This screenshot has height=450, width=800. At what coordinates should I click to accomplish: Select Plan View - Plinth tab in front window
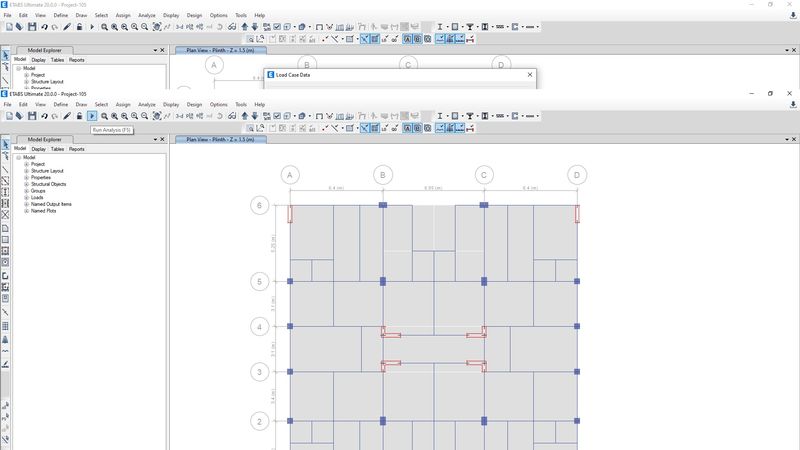pyautogui.click(x=220, y=139)
